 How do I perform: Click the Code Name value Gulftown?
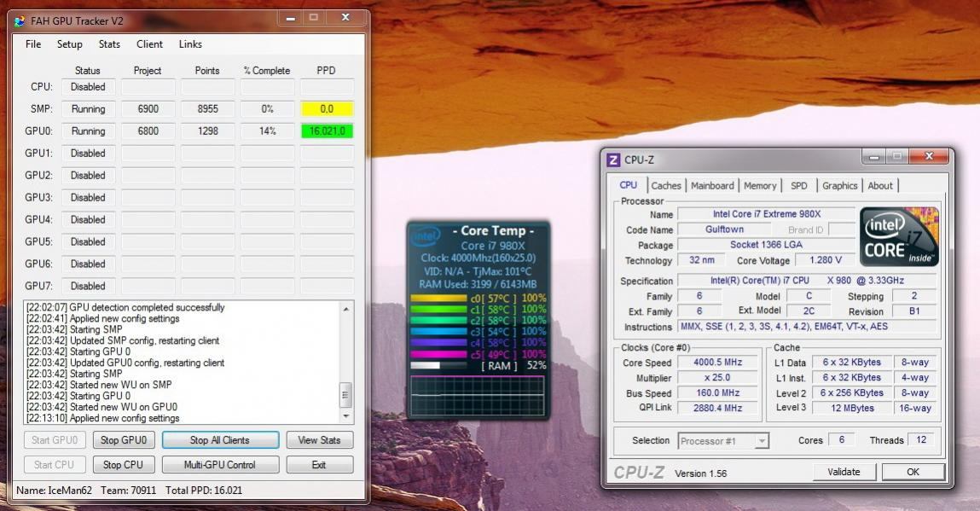pyautogui.click(x=724, y=229)
